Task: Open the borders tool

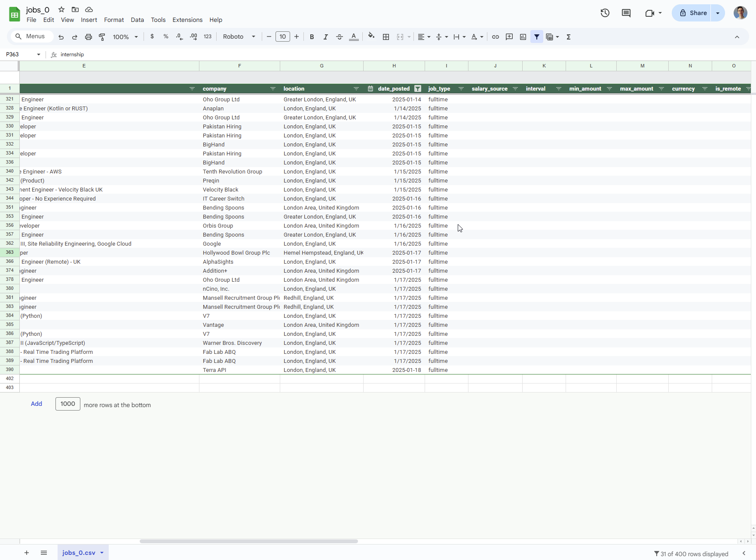Action: click(x=386, y=37)
